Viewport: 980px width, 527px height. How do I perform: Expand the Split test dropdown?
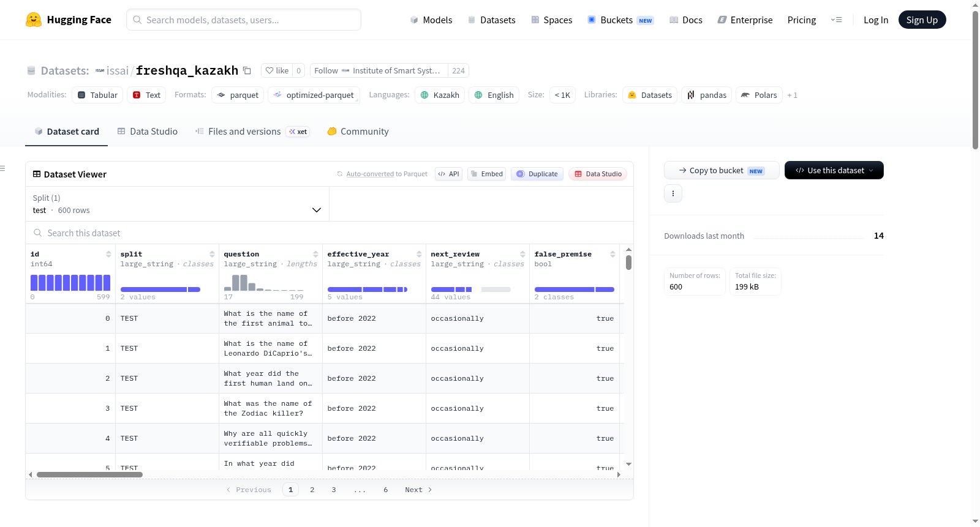tap(177, 204)
